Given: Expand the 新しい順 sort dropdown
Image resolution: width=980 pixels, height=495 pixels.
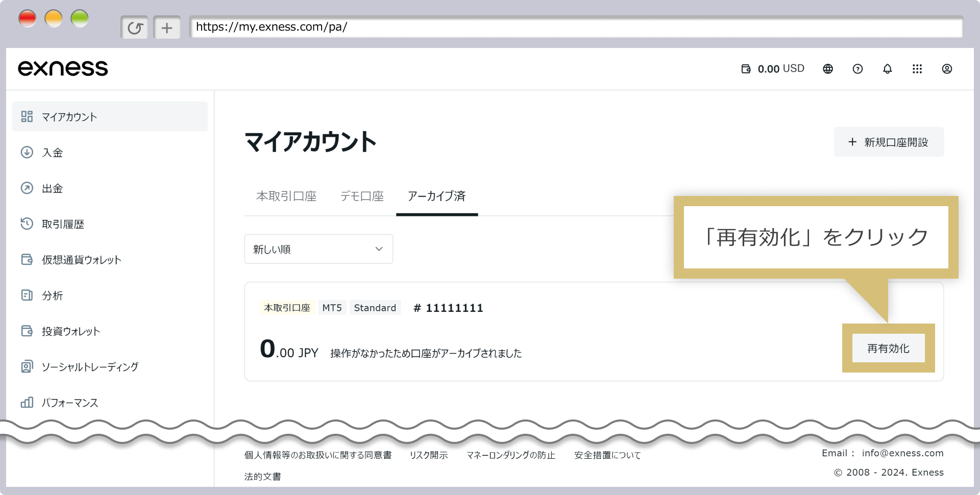Looking at the screenshot, I should pos(318,249).
